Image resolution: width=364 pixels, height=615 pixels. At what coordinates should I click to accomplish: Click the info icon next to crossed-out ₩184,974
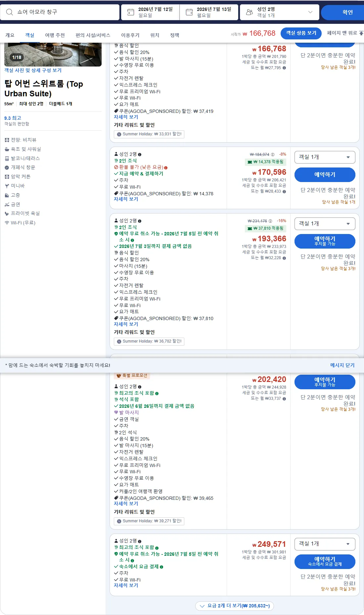click(x=273, y=155)
